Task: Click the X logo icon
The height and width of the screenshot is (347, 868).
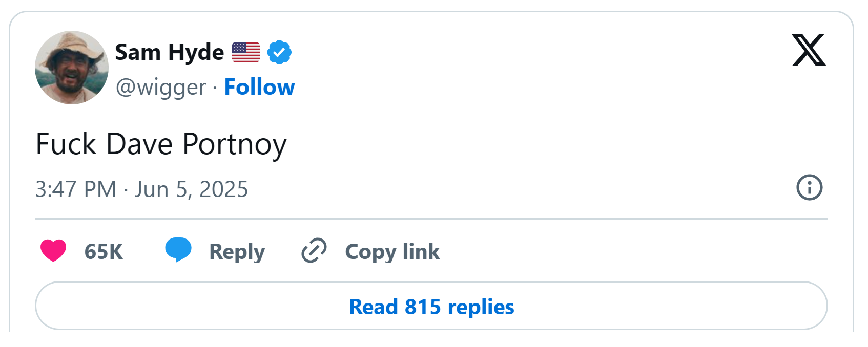Action: tap(809, 50)
